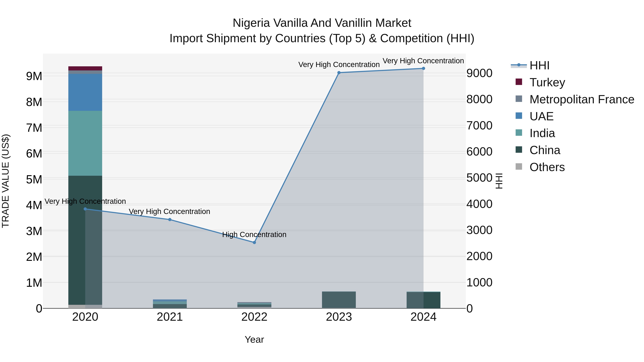Image resolution: width=644 pixels, height=362 pixels.
Task: Toggle the Others legend entry
Action: pyautogui.click(x=540, y=167)
